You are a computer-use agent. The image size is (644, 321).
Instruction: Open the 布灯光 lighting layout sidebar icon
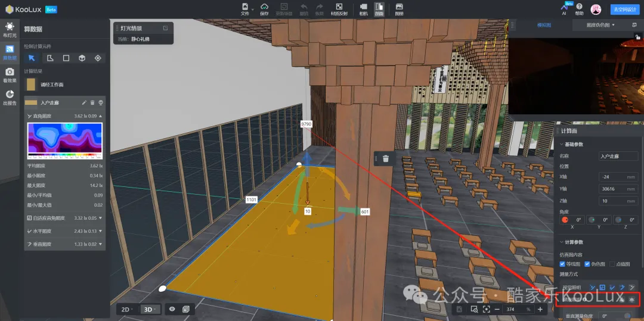click(10, 29)
